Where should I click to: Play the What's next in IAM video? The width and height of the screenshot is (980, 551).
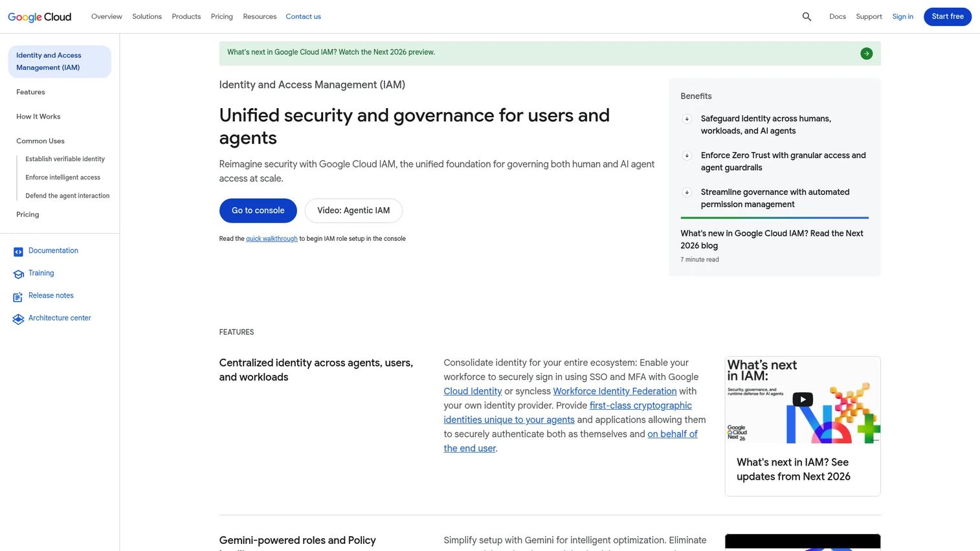[x=803, y=399]
